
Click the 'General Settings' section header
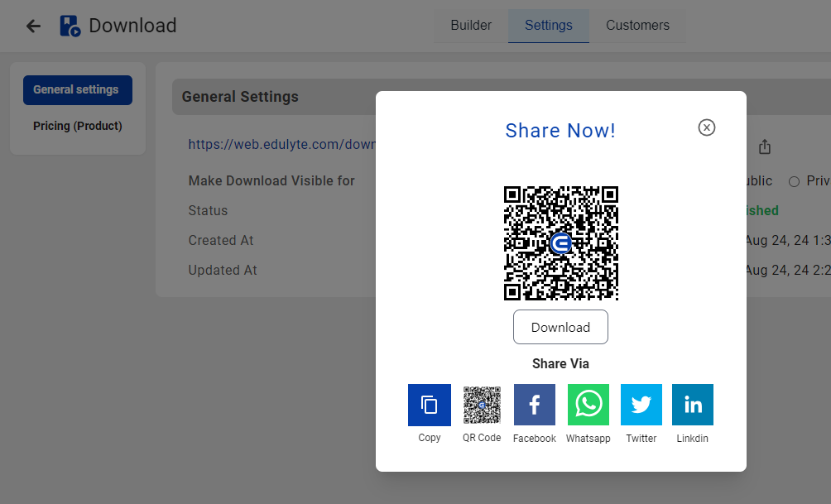[240, 97]
